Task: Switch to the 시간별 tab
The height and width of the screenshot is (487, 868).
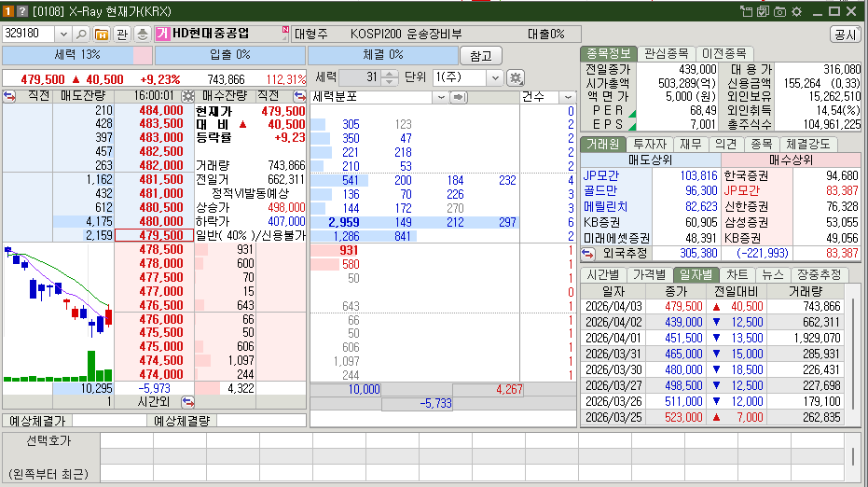Action: point(603,275)
